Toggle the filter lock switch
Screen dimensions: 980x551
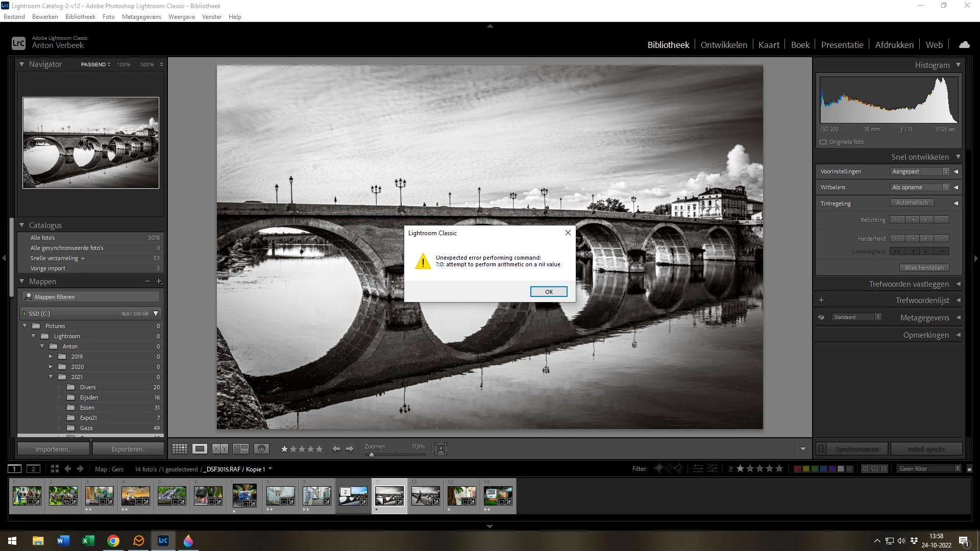coord(969,469)
